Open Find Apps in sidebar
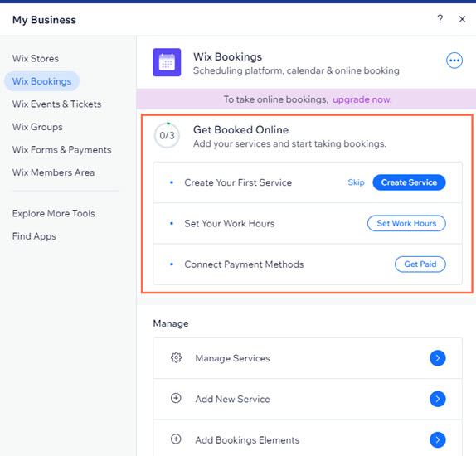 (x=34, y=236)
